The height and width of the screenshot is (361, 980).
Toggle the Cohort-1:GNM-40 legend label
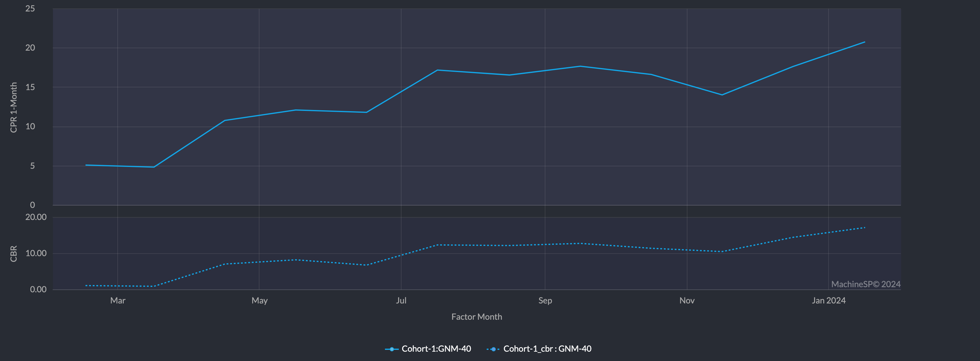coord(436,349)
